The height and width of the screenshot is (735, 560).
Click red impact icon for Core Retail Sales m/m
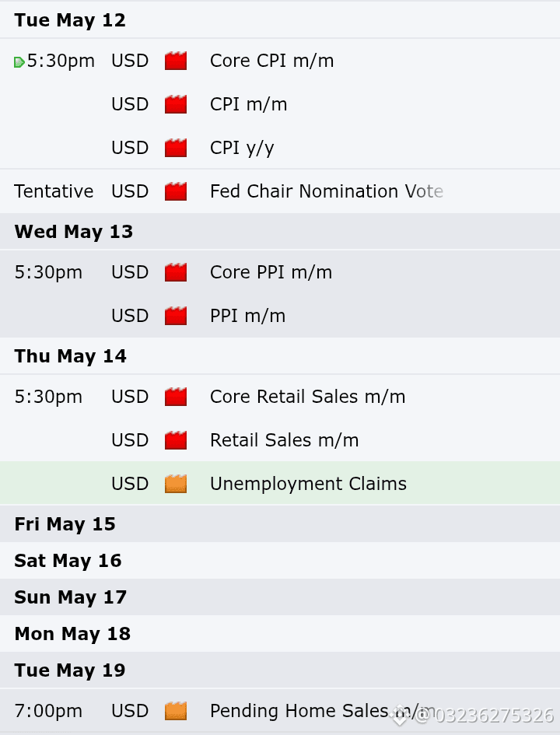click(x=176, y=397)
